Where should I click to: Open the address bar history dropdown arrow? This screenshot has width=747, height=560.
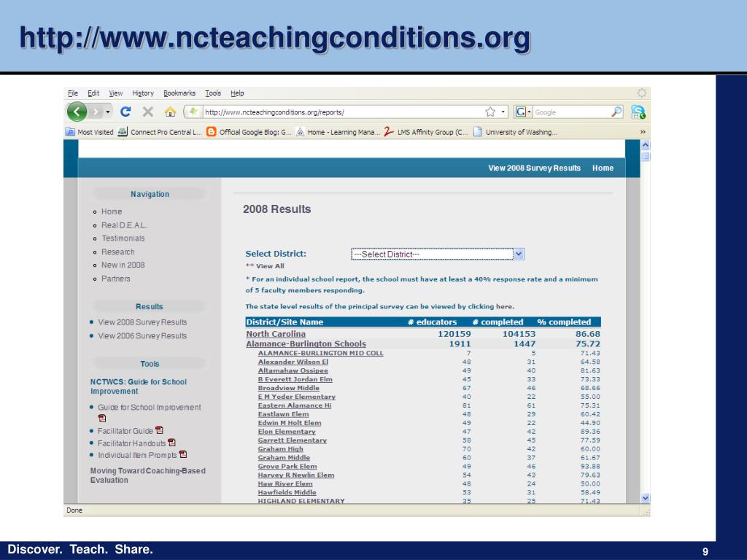click(503, 112)
